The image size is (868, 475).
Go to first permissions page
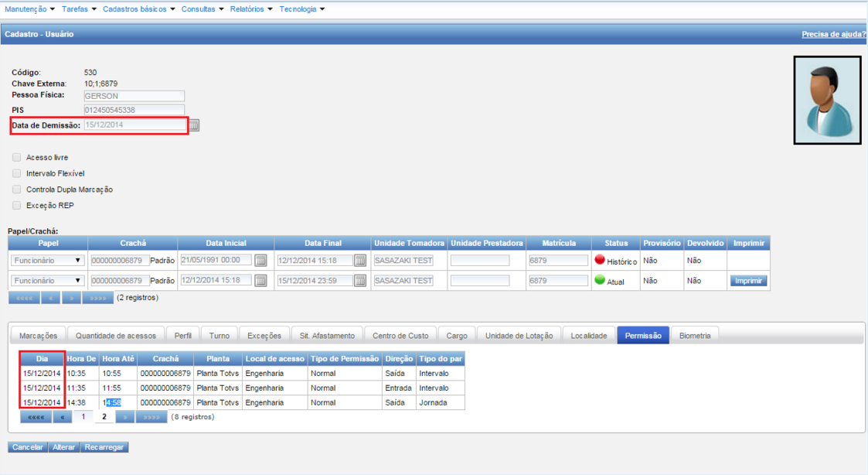[36, 417]
